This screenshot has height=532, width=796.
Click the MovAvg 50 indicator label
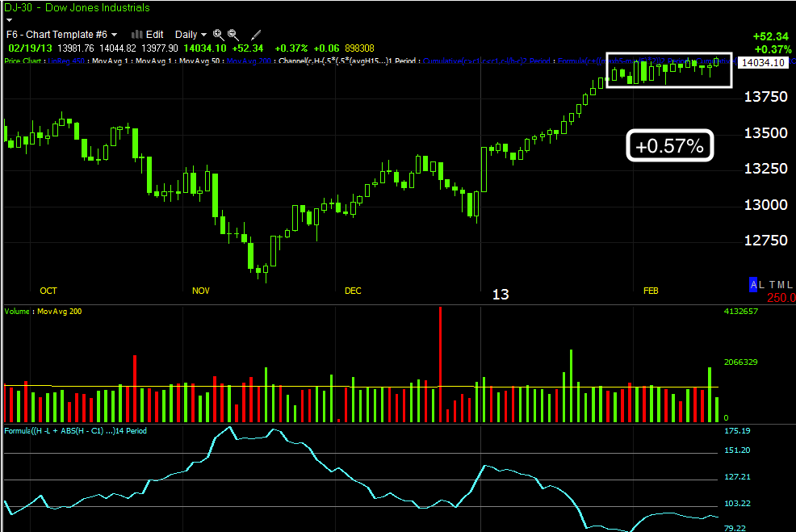[199, 61]
